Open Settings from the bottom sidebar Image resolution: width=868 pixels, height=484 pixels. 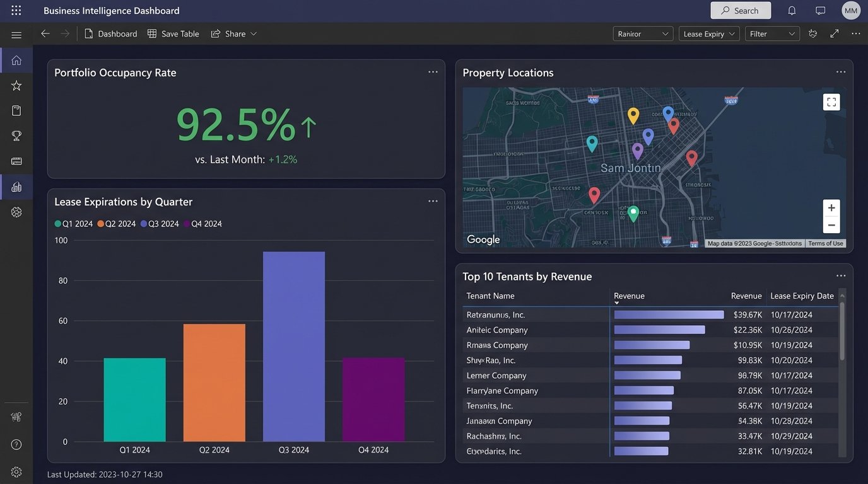tap(16, 471)
